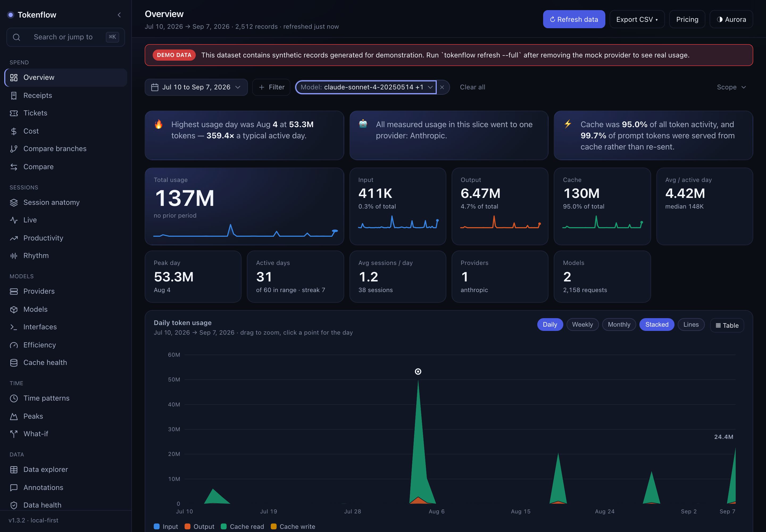The image size is (766, 532).
Task: Expand the Model filter dropdown
Action: [x=366, y=87]
